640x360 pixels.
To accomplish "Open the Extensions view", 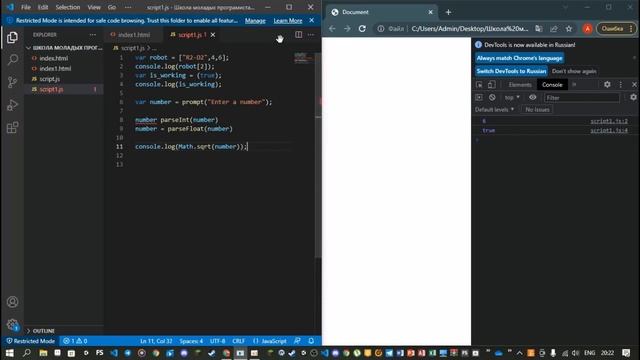I will 12,128.
